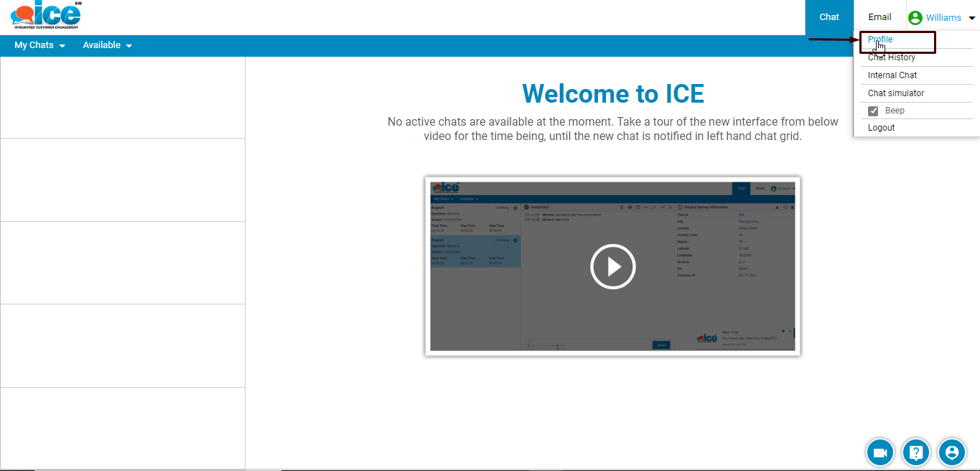Viewport: 980px width, 471px height.
Task: Click the help question mark floating button
Action: point(915,452)
